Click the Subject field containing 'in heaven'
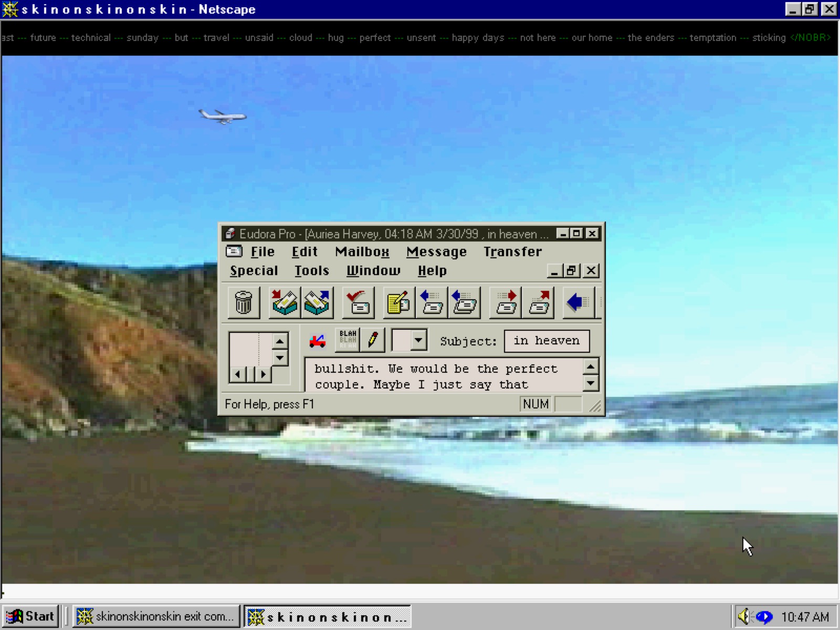This screenshot has width=840, height=630. point(547,341)
